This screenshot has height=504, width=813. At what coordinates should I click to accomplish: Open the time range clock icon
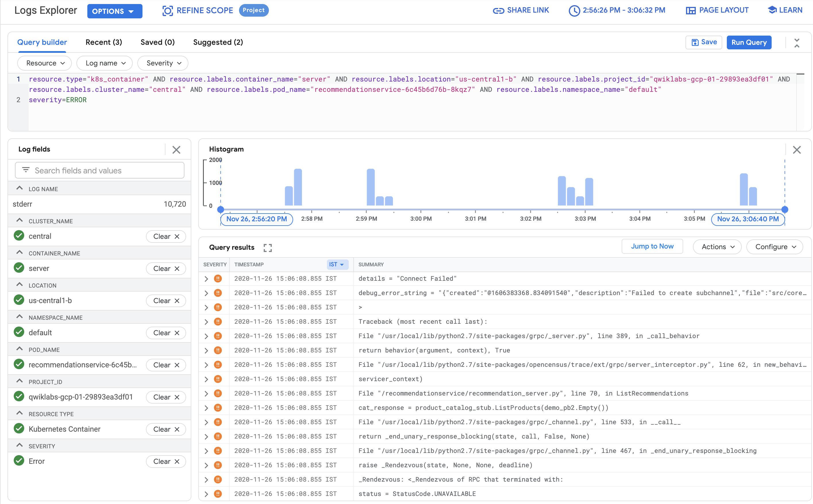(x=574, y=11)
